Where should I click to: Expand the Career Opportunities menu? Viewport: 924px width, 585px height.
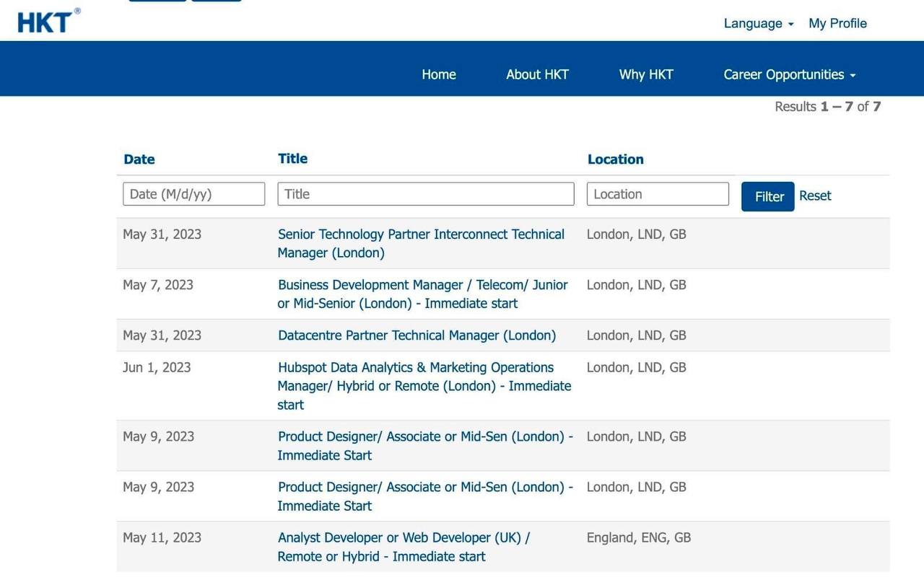tap(790, 74)
